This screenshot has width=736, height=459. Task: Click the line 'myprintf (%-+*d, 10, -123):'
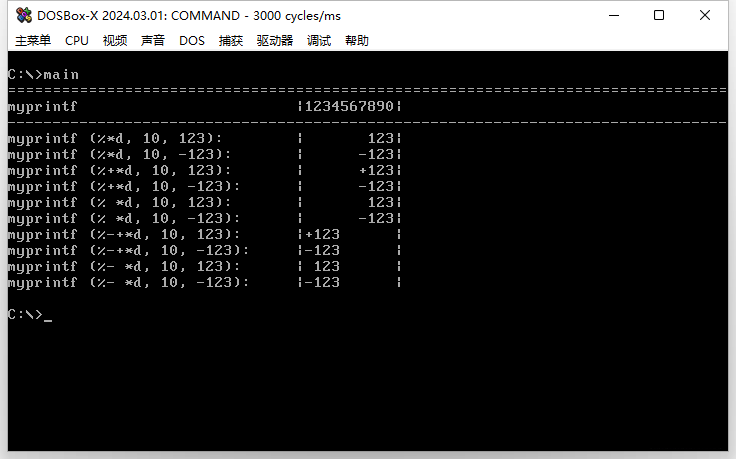[x=129, y=250]
